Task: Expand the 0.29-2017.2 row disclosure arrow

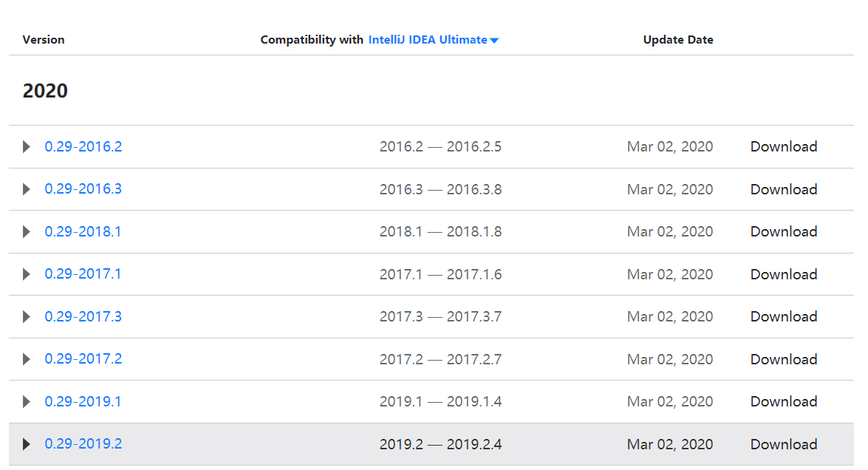Action: pyautogui.click(x=27, y=359)
